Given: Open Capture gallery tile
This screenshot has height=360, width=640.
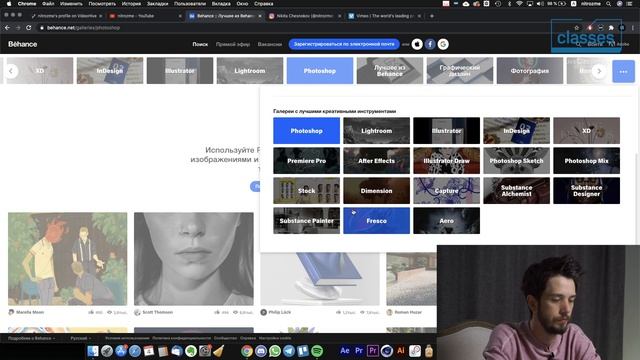Looking at the screenshot, I should [x=447, y=191].
